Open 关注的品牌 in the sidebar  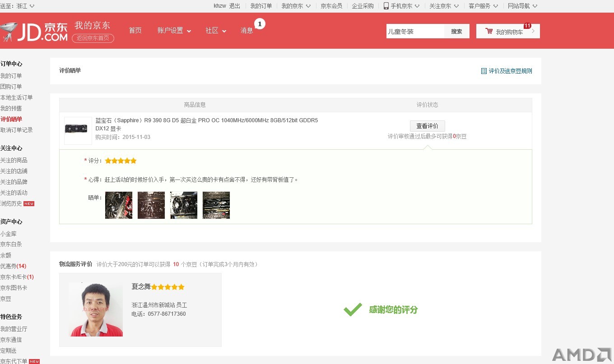coord(14,182)
